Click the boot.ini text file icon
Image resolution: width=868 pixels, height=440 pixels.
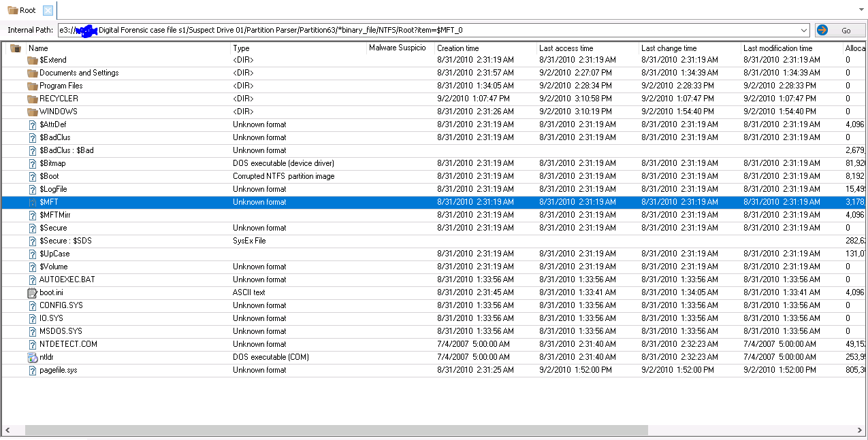point(32,292)
